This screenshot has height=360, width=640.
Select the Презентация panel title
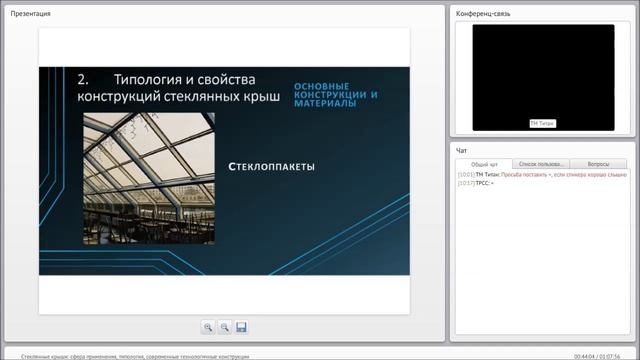[31, 13]
